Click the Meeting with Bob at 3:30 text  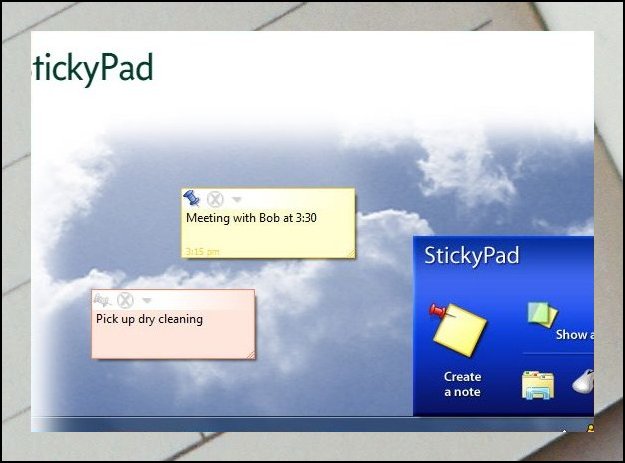(x=251, y=218)
